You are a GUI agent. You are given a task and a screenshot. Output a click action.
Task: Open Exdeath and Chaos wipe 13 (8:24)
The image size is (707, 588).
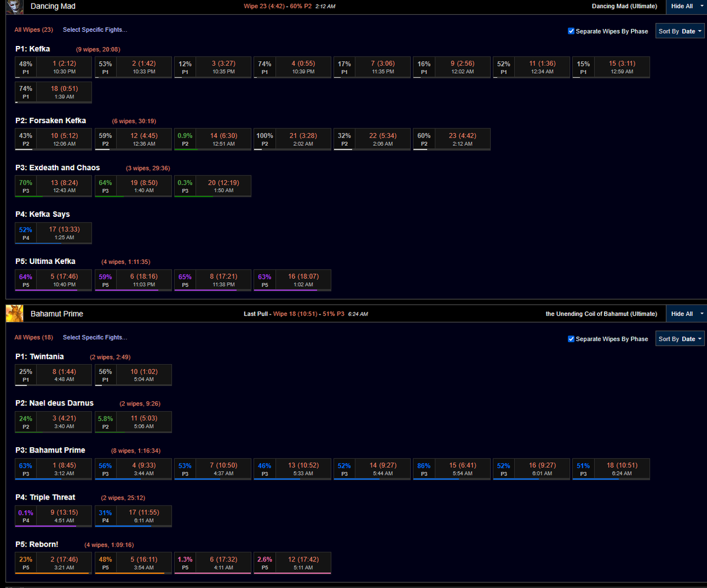tap(54, 186)
